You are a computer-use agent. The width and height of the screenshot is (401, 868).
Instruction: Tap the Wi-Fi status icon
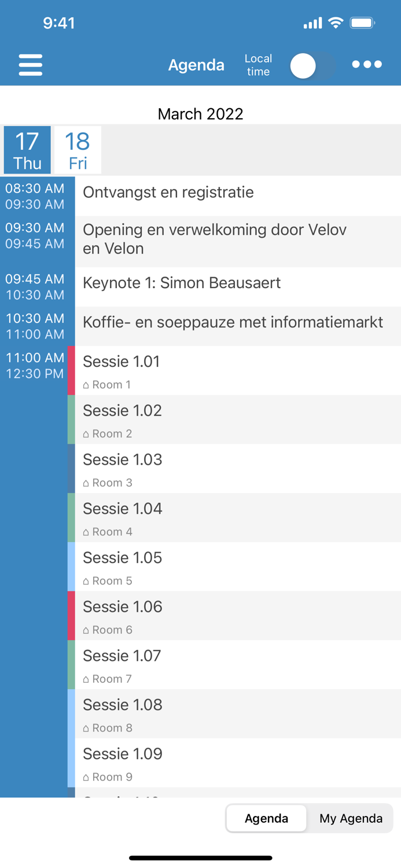(x=334, y=22)
